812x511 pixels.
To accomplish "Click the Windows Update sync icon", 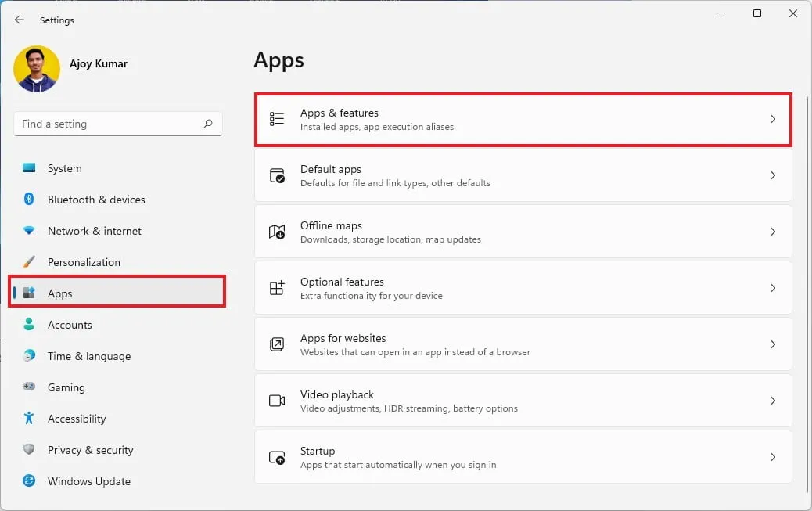I will pyautogui.click(x=29, y=481).
